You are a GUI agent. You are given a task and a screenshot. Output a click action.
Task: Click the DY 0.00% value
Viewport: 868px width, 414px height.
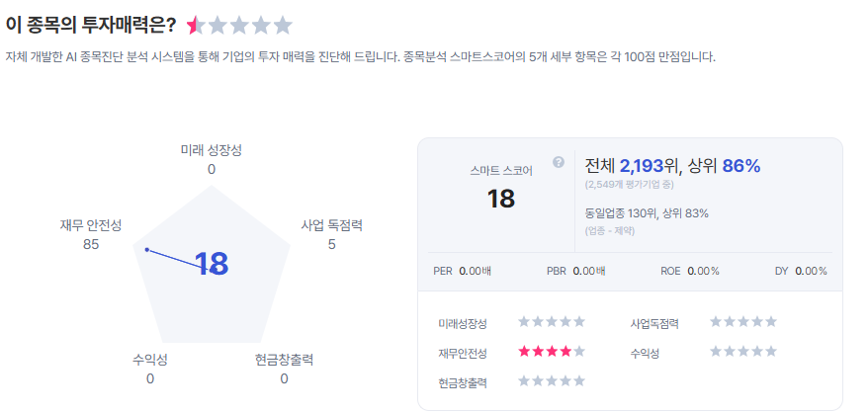[x=811, y=271]
